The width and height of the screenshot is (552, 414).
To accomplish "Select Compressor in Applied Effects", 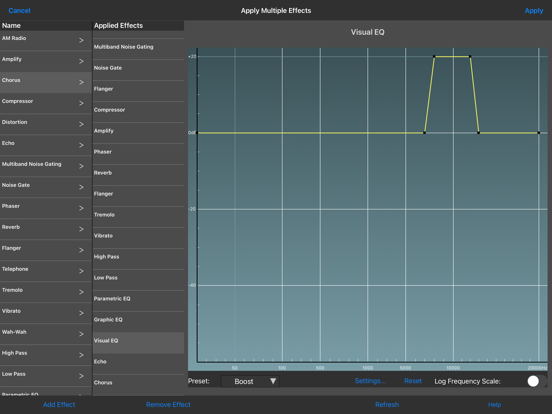I will [138, 112].
